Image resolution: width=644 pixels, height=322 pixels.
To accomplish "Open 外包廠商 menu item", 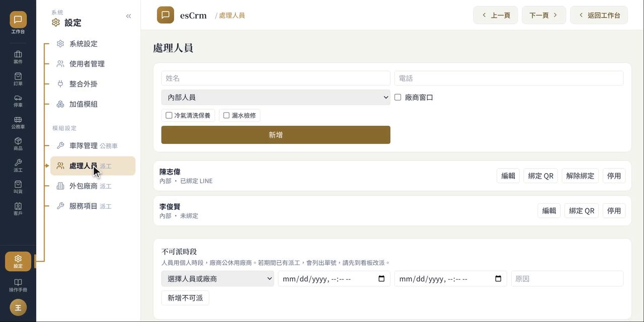I will click(93, 186).
